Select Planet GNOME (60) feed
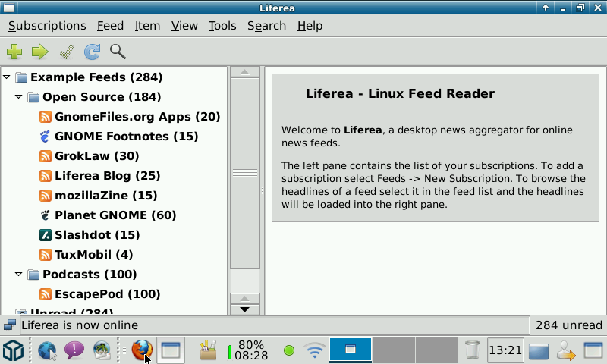The image size is (607, 364). pyautogui.click(x=115, y=215)
